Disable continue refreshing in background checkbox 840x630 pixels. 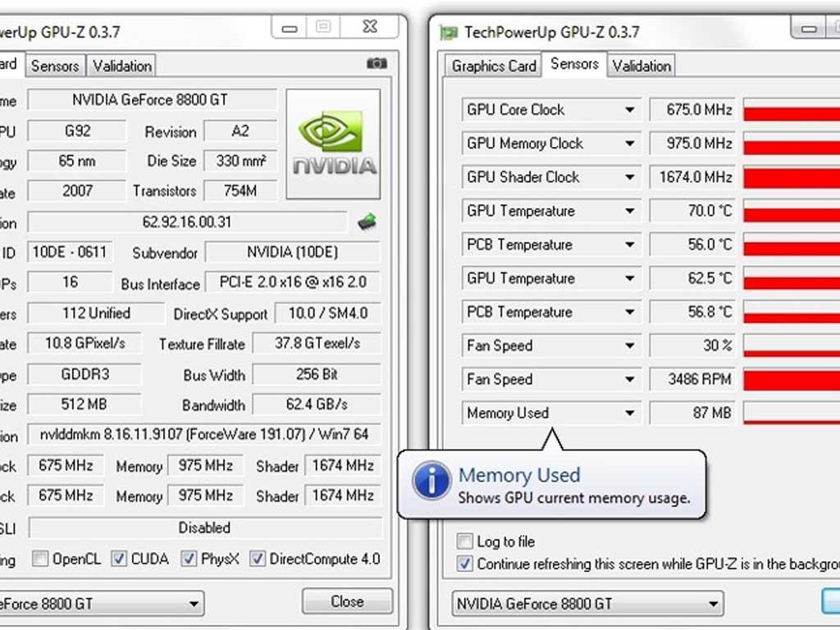[465, 564]
